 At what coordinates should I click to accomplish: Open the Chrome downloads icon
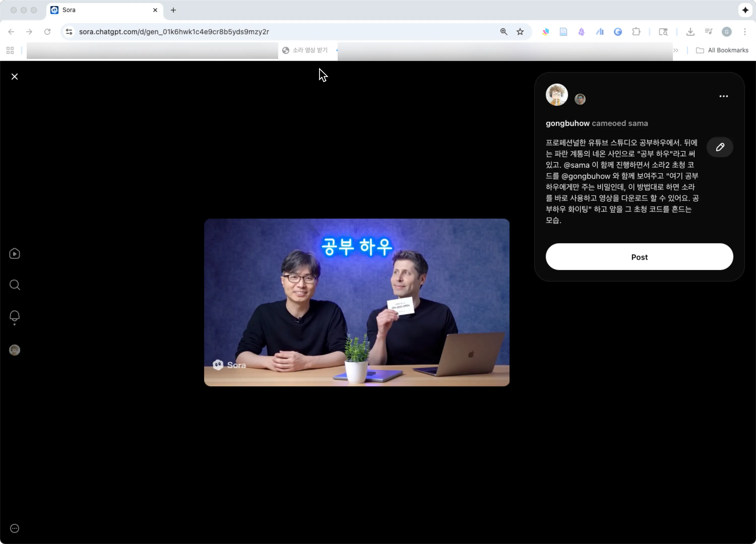(690, 32)
